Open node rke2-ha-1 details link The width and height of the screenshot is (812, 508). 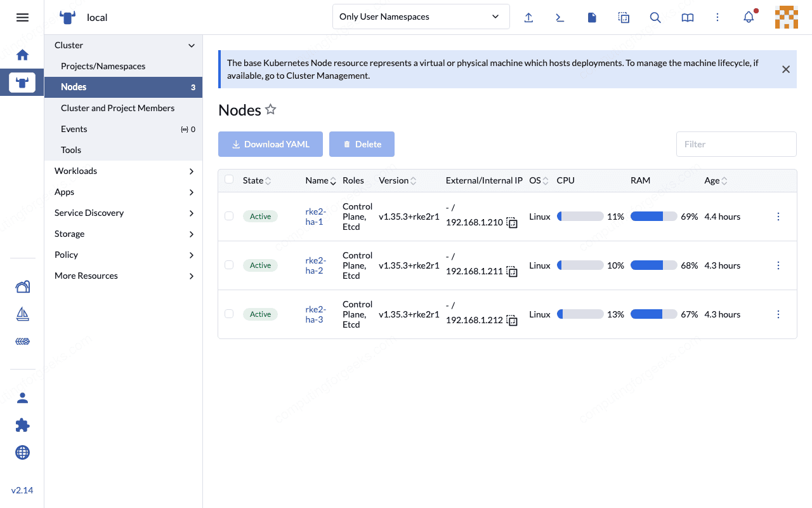[x=315, y=216]
